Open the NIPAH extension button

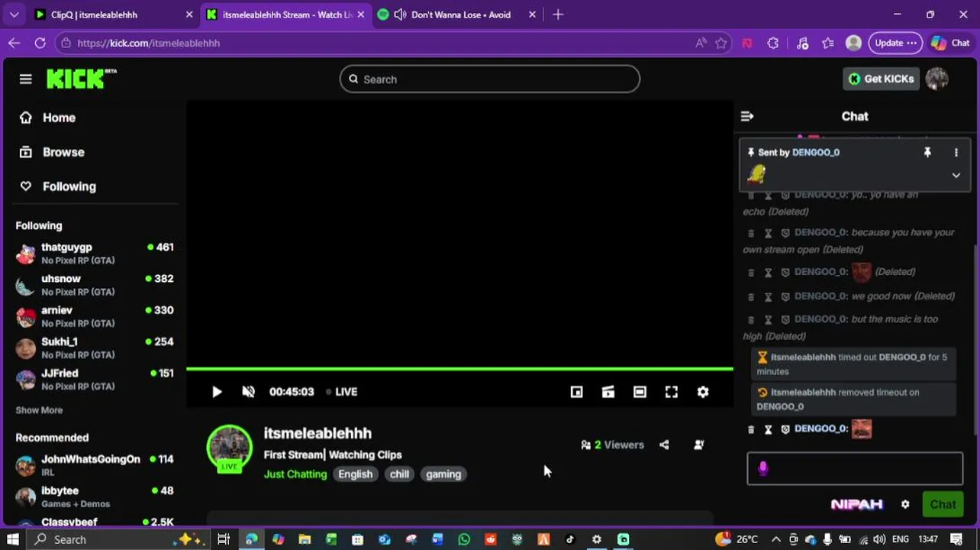(x=856, y=504)
